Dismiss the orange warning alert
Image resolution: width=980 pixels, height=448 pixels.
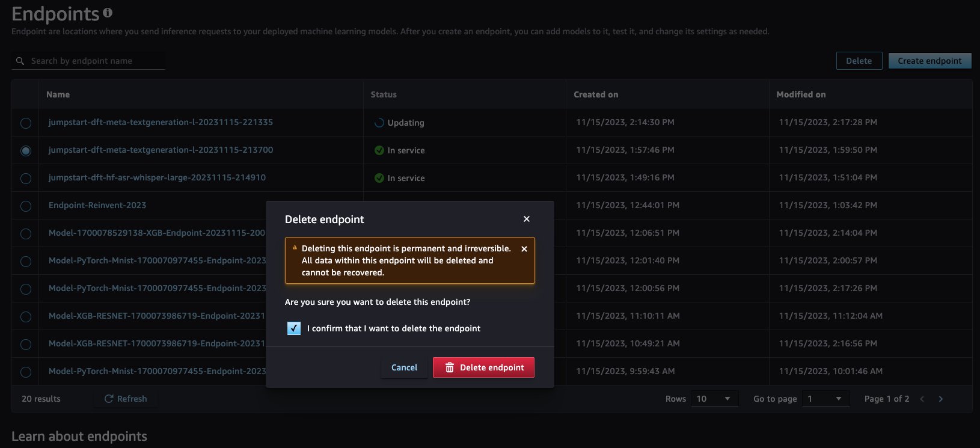(524, 249)
